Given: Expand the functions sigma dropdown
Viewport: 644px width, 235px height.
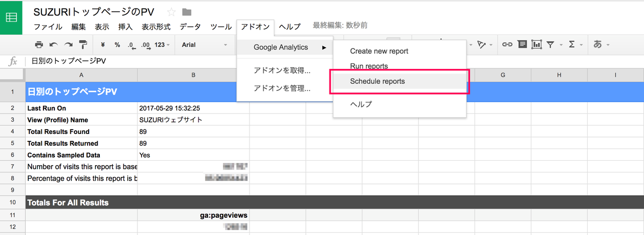Looking at the screenshot, I should pyautogui.click(x=575, y=45).
